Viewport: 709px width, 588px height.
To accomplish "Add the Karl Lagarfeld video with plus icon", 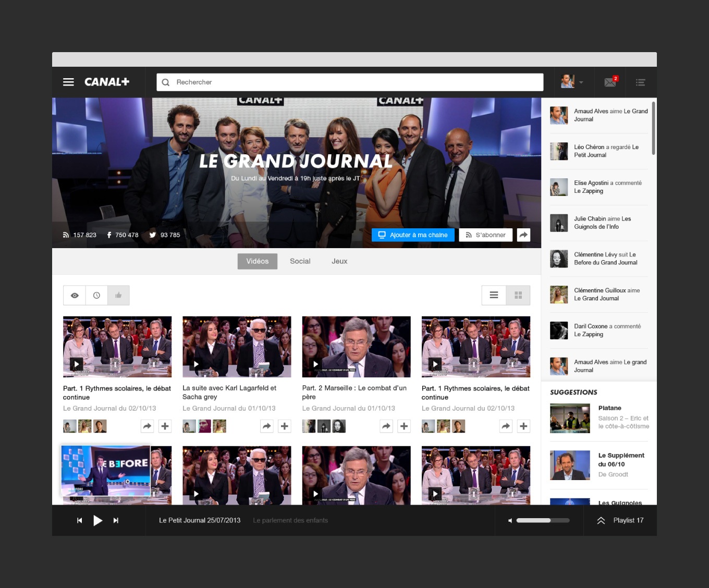I will pos(284,426).
